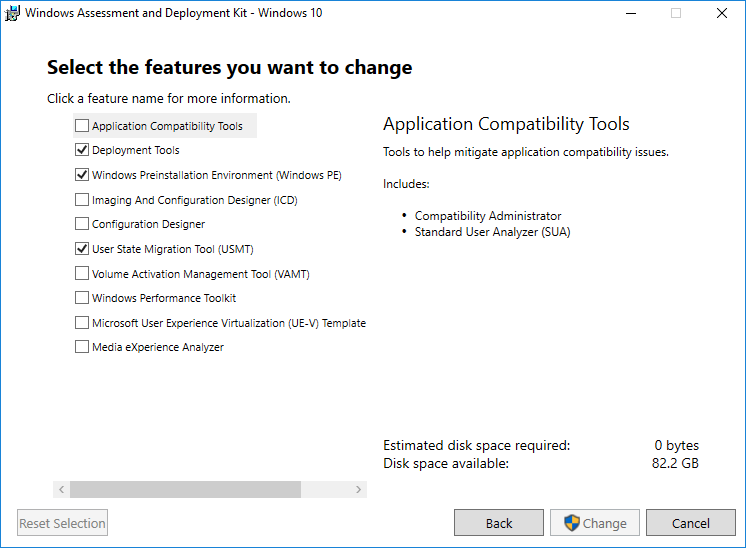Click the Windows ADK installer title bar icon
Viewport: 746px width, 548px height.
point(12,13)
